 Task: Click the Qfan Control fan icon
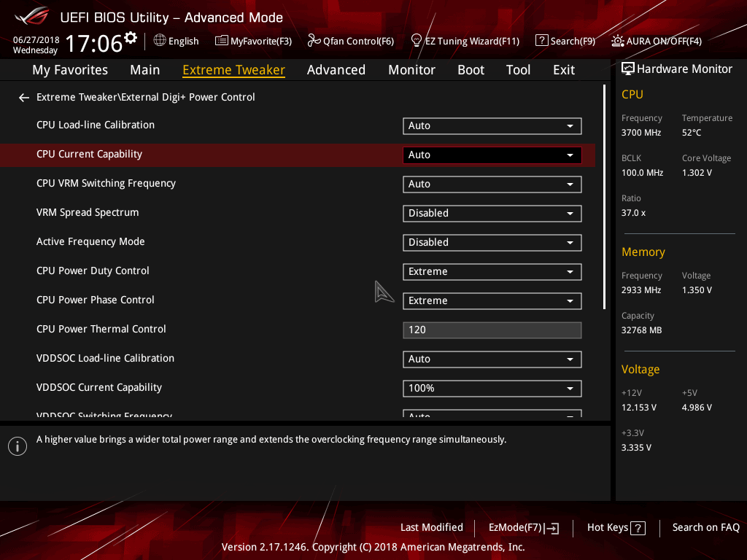[314, 41]
